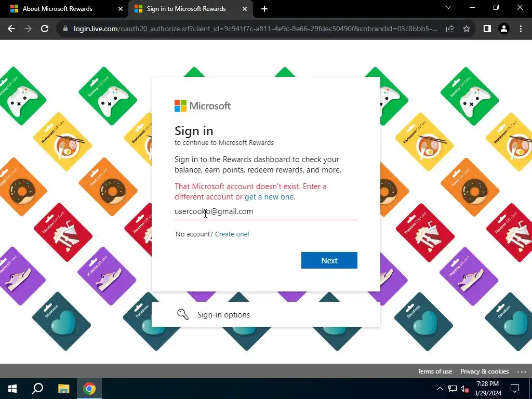
Task: Open Chrome three-dot menu
Action: [521, 29]
